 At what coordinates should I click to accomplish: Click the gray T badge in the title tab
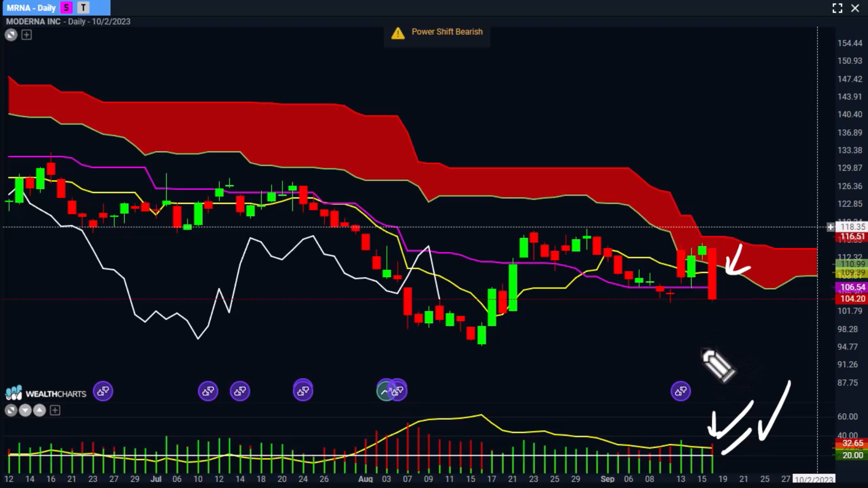[83, 8]
